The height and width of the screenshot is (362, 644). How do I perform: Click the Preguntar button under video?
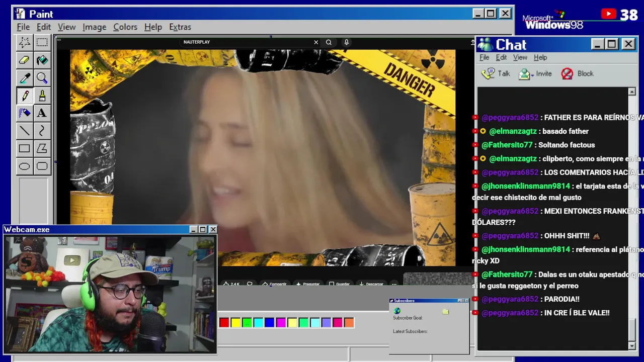pos(308,284)
